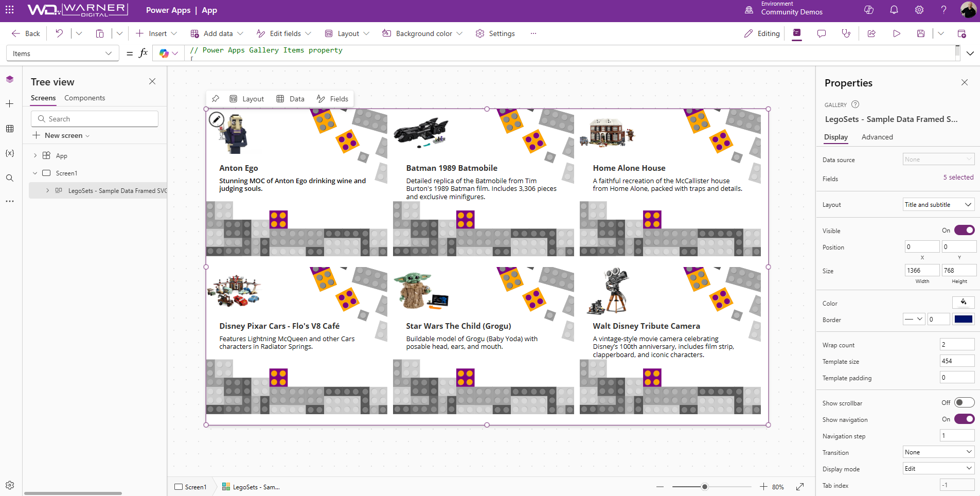Open Comments icon in toolbar

click(822, 33)
